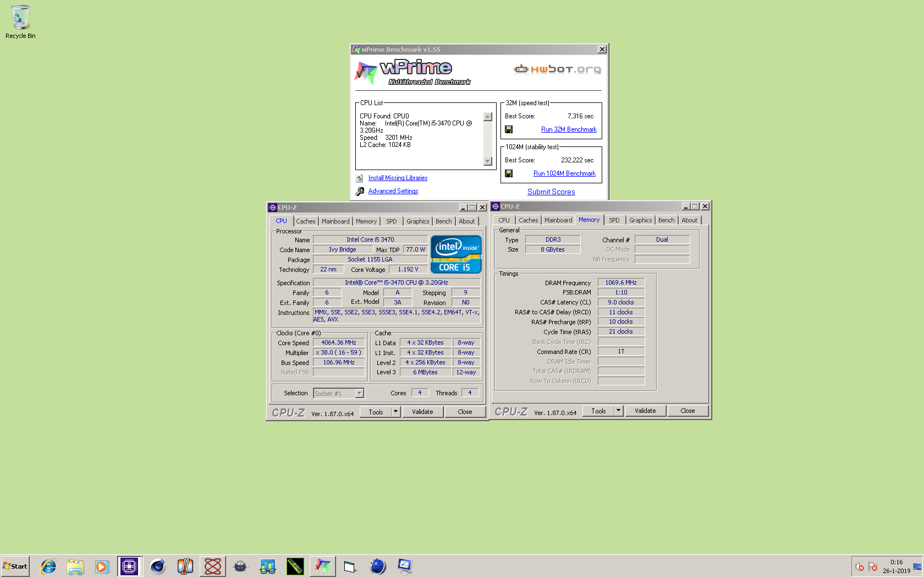
Task: Select the Graphics tab in right CPU-Z window
Action: tap(641, 220)
